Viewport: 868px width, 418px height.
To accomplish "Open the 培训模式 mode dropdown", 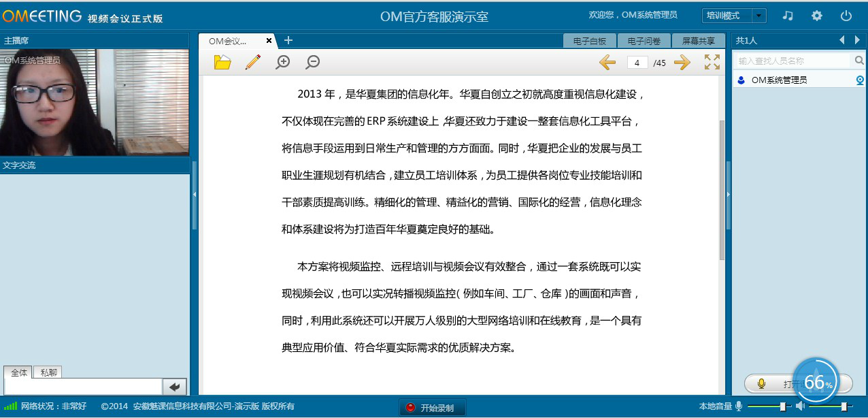I will [x=734, y=15].
